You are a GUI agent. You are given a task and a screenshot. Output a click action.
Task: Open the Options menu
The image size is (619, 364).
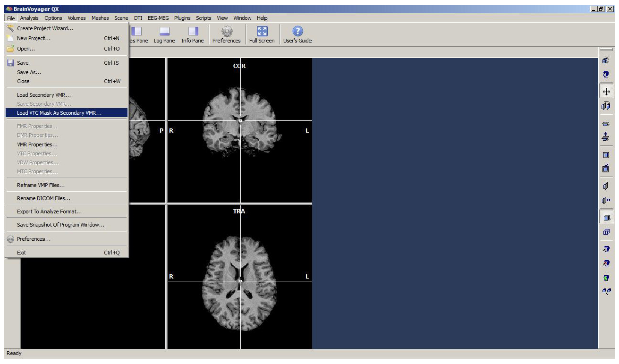click(x=53, y=18)
